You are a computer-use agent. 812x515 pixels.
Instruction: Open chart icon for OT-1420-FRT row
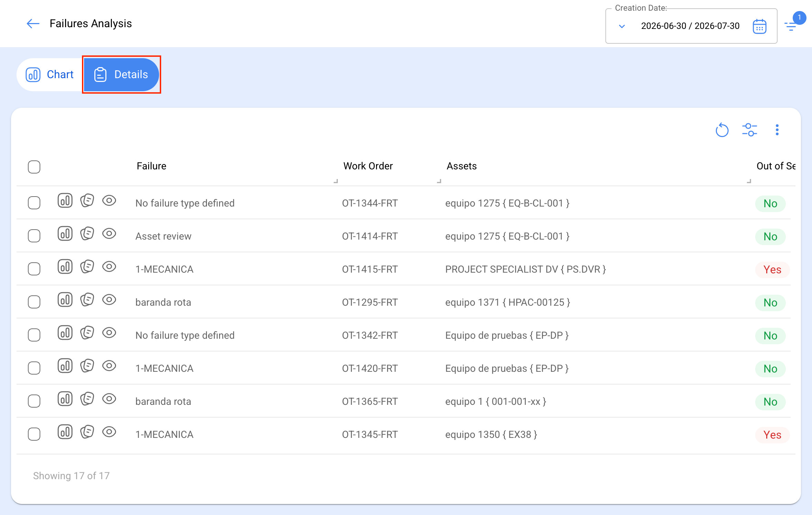pos(65,366)
